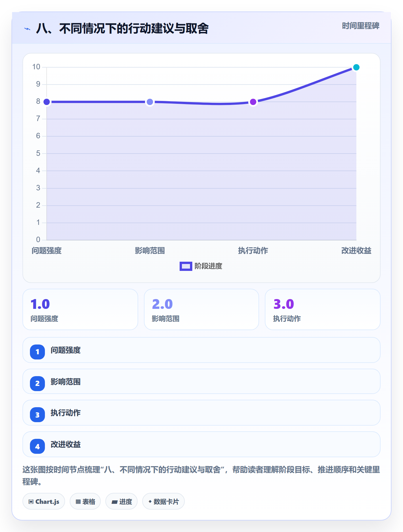Viewport: 403px width, 532px height.
Task: Click the 影响范围 x-axis label
Action: click(x=150, y=251)
